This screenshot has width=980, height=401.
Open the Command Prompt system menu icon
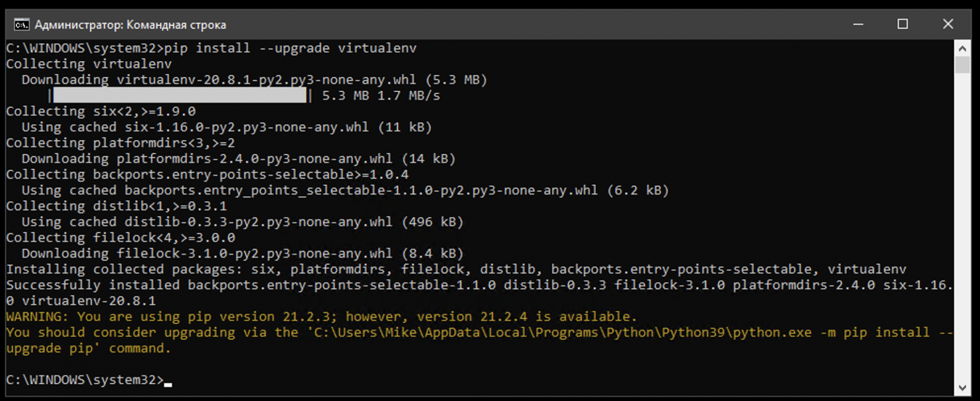pos(21,24)
